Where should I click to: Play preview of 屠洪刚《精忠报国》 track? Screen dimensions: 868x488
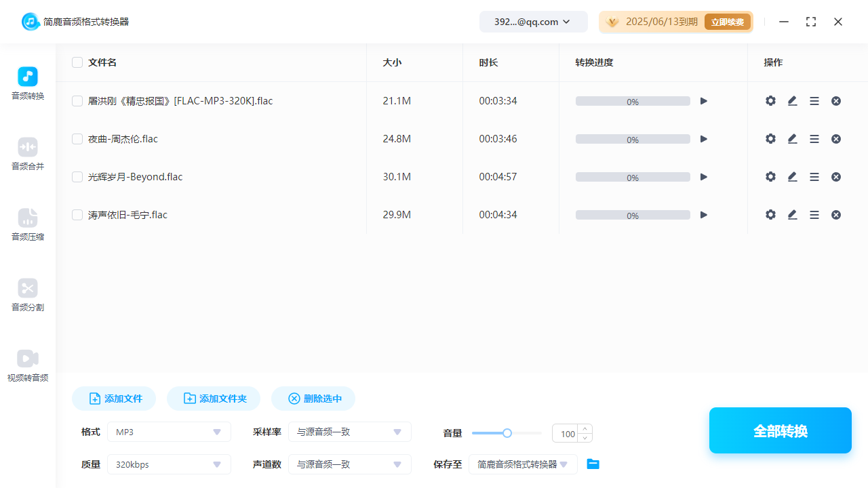pos(703,100)
